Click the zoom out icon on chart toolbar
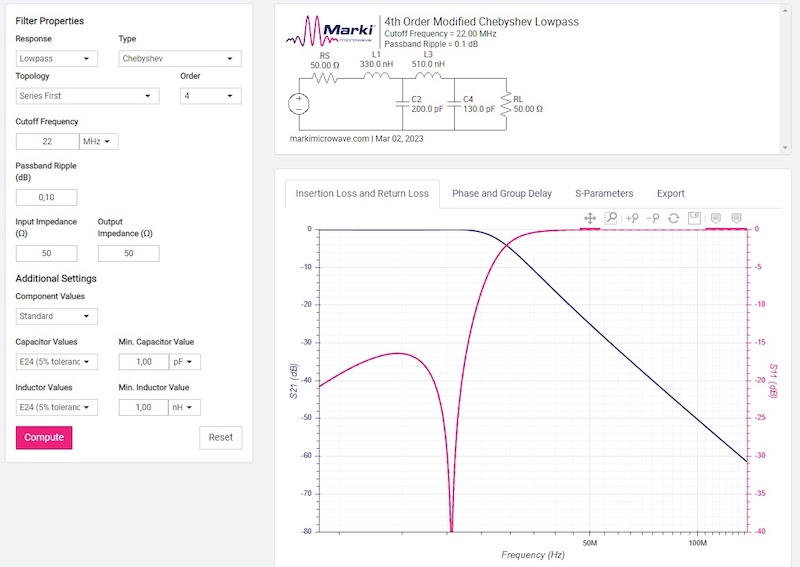 pyautogui.click(x=653, y=218)
